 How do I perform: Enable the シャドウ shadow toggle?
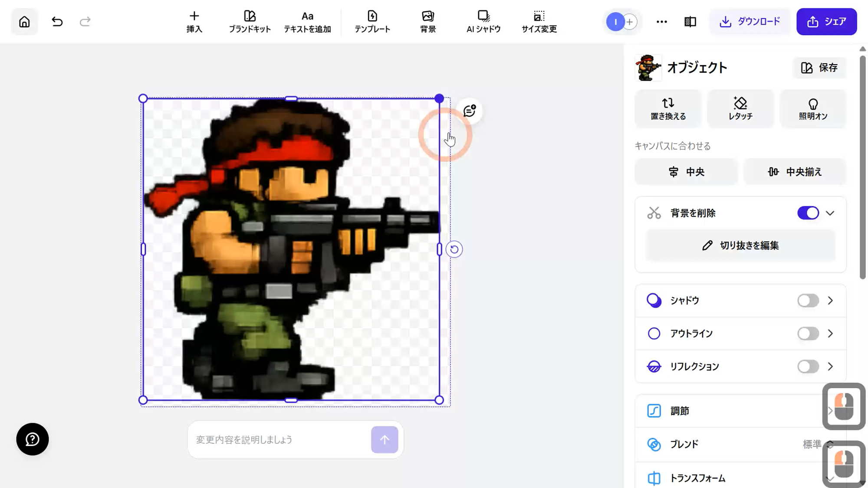coord(808,301)
